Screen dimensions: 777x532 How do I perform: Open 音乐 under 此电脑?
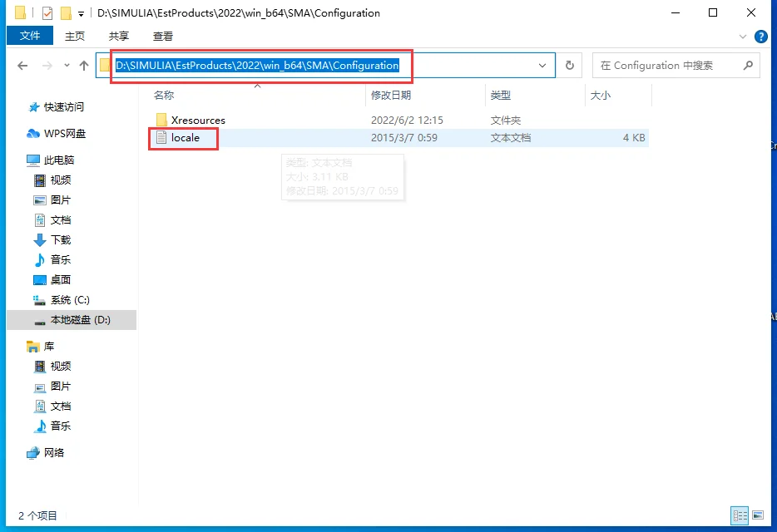point(61,259)
